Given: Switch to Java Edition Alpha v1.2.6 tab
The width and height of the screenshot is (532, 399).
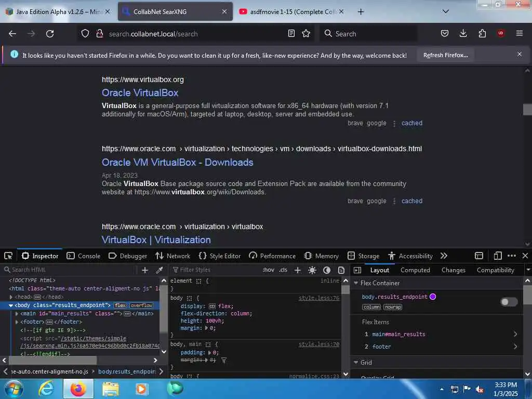Looking at the screenshot, I should (58, 12).
